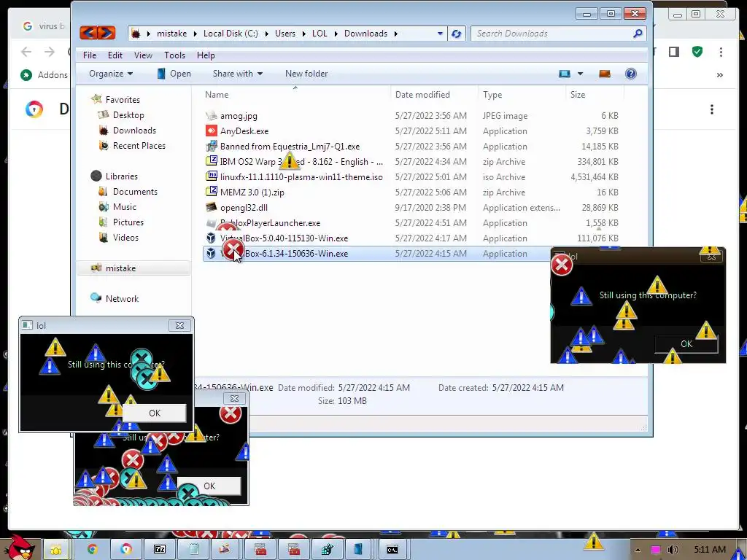747x560 pixels.
Task: Open the Tools menu
Action: click(174, 55)
